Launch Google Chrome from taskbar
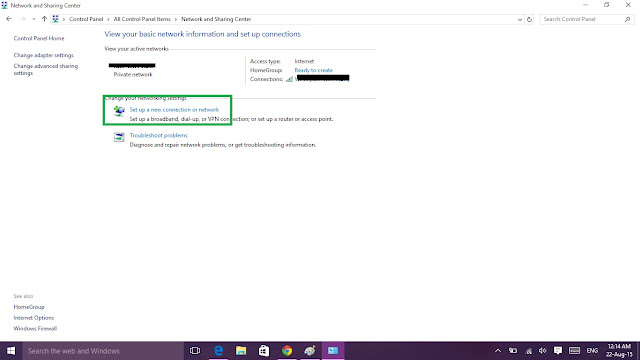This screenshot has width=640, height=360. (x=287, y=351)
